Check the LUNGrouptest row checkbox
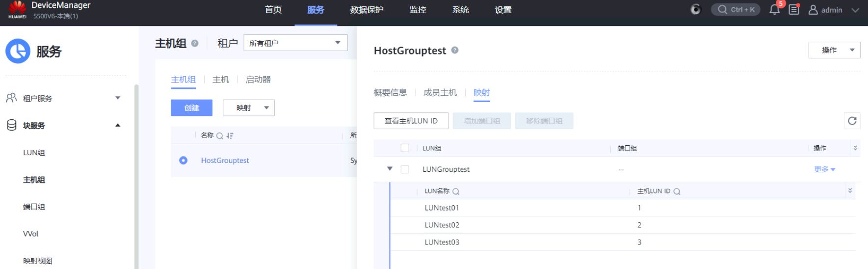The width and height of the screenshot is (868, 269). coord(405,169)
